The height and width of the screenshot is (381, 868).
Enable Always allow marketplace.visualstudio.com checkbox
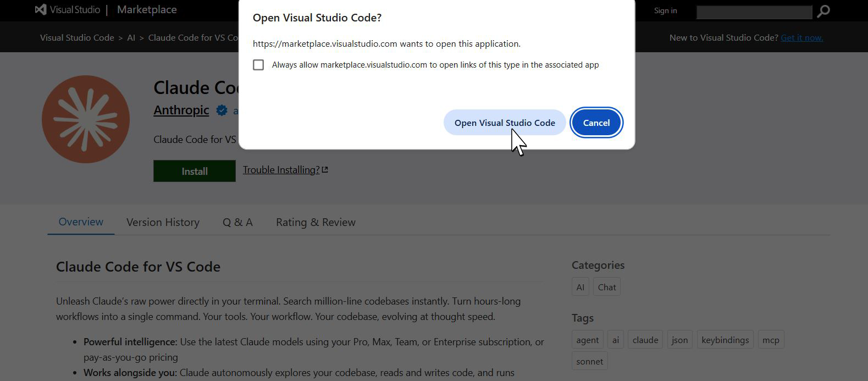pyautogui.click(x=258, y=65)
